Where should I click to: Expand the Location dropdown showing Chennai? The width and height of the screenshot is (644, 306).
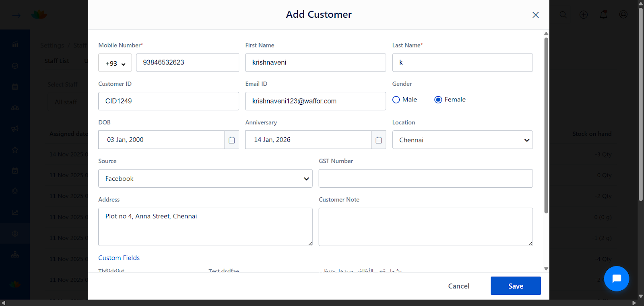click(x=462, y=140)
